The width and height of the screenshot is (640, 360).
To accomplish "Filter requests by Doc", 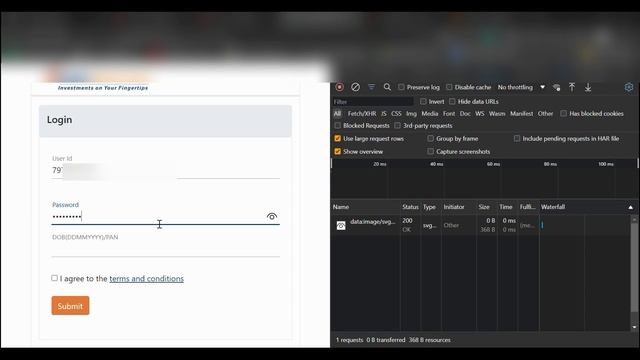I will (x=465, y=113).
